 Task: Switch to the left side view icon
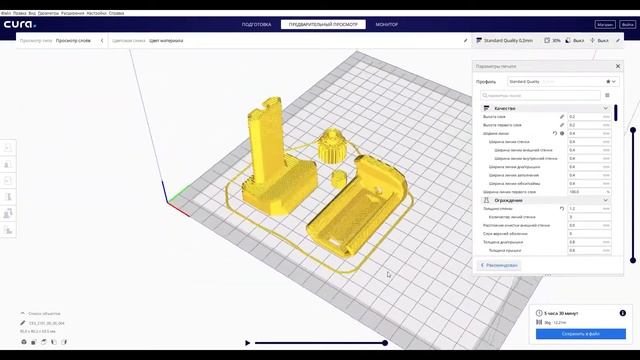tap(54, 342)
